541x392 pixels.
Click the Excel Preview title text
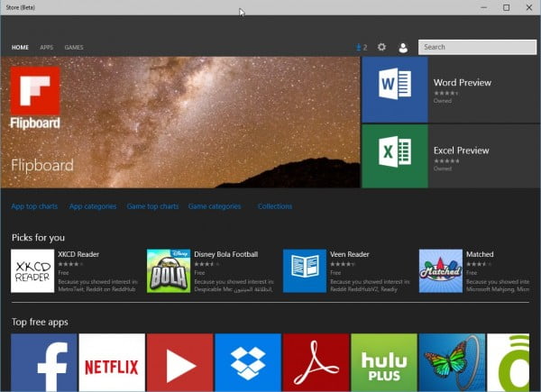point(462,150)
